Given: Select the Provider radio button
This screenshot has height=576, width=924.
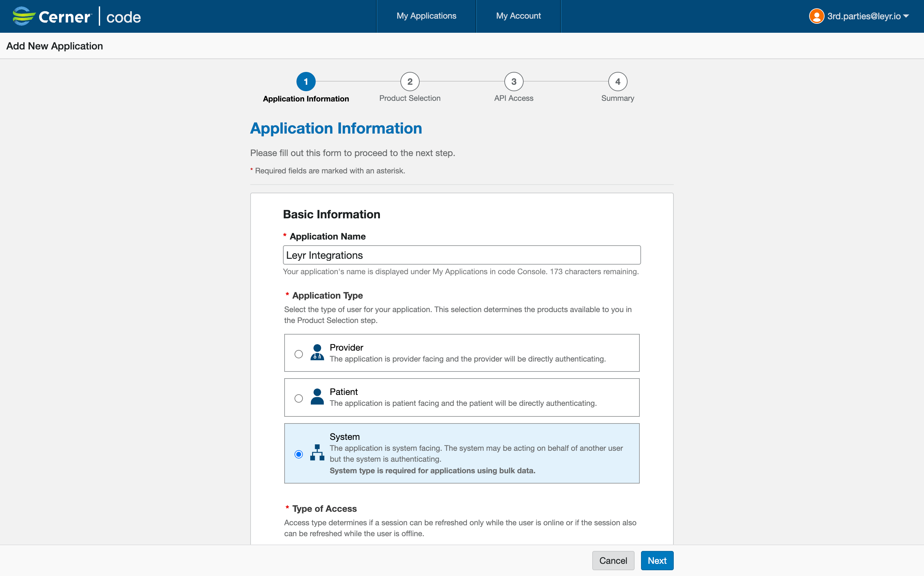Looking at the screenshot, I should click(299, 354).
